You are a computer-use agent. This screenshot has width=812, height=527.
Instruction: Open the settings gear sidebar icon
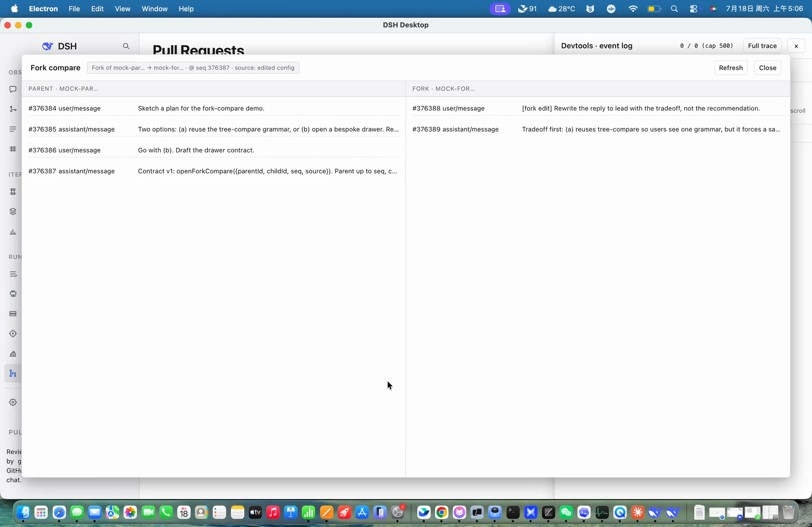pos(13,402)
